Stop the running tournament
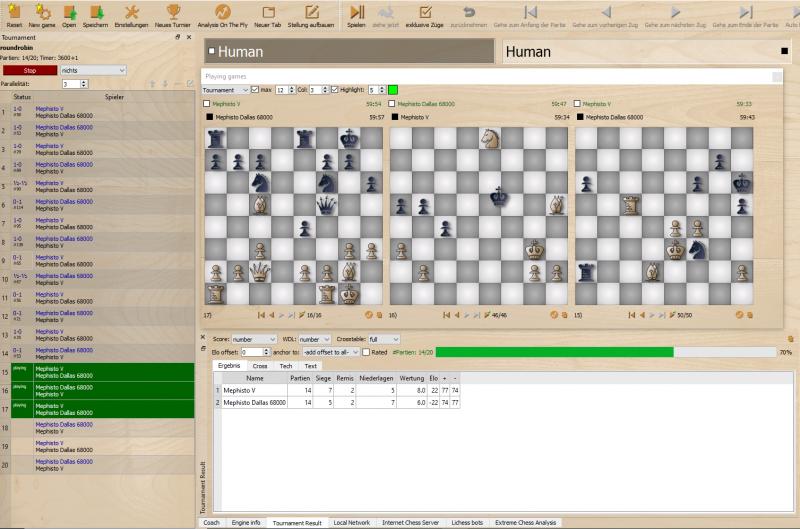 click(29, 71)
